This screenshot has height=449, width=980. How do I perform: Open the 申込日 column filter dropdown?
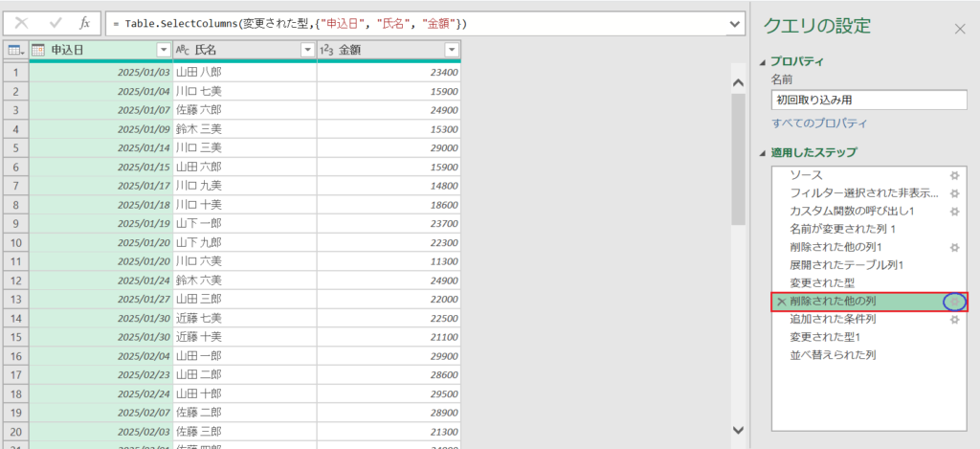pyautogui.click(x=164, y=50)
